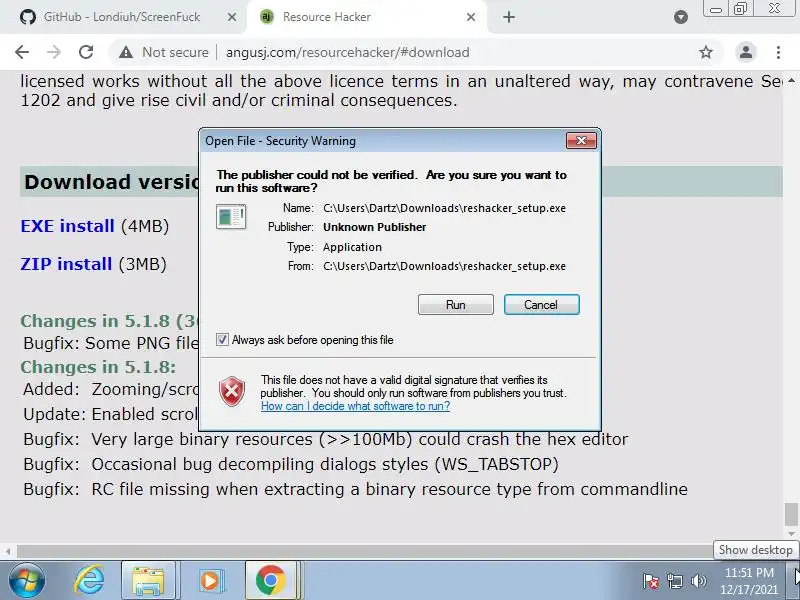The height and width of the screenshot is (600, 800).
Task: Uncheck Always ask before opening this file
Action: [x=222, y=340]
